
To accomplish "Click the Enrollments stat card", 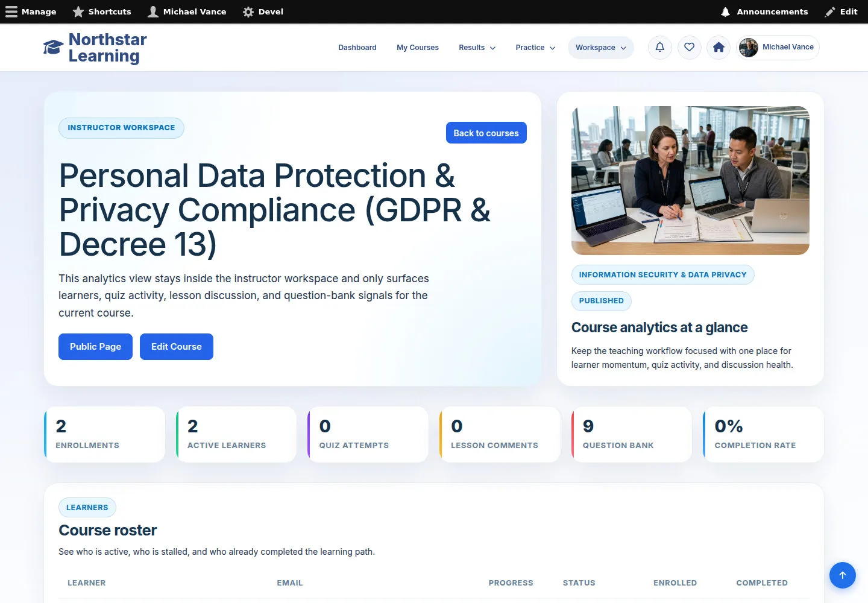I will 104,435.
